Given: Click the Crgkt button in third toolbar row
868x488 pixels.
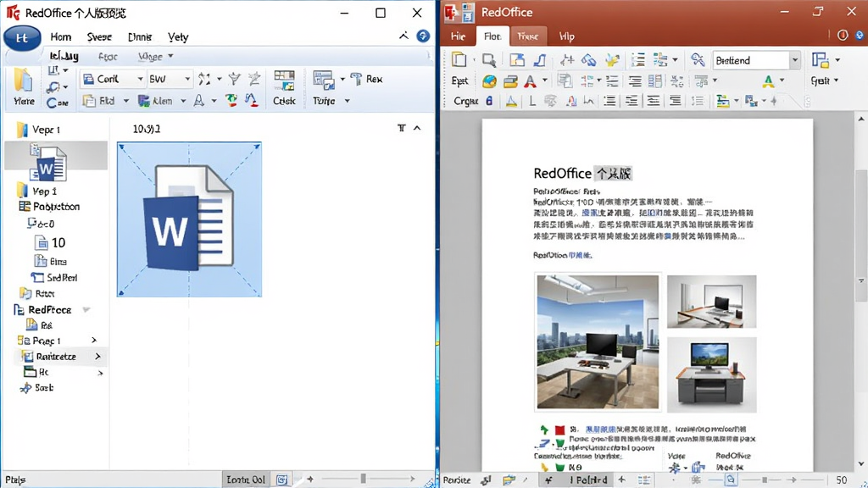Looking at the screenshot, I should [465, 101].
